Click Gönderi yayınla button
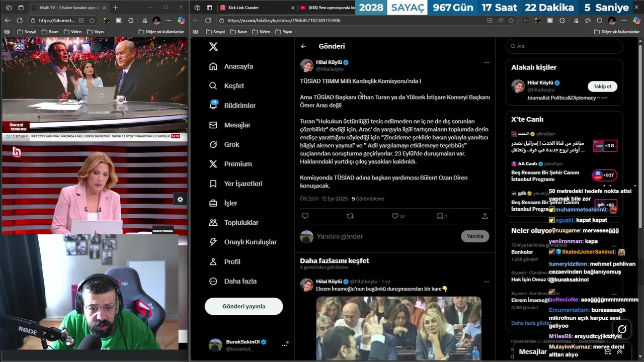 point(244,306)
